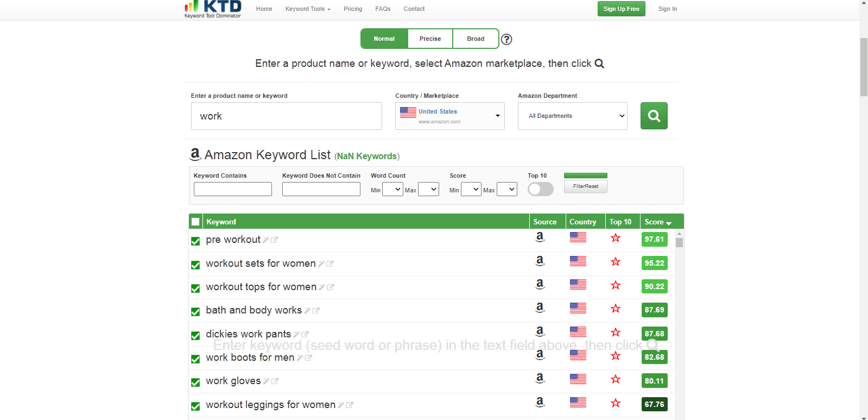Click the Top 10 star for 'pre workout'

coord(616,237)
